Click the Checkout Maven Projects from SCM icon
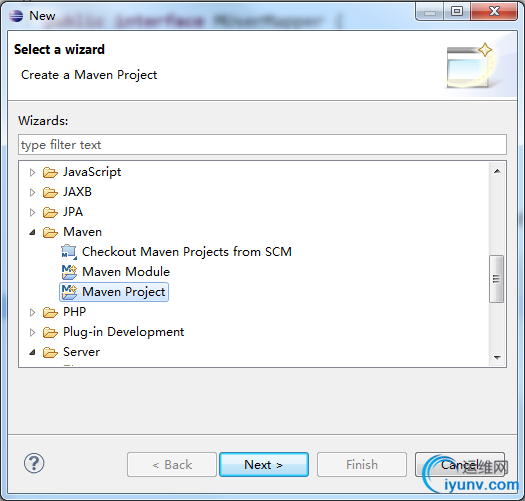 coord(69,252)
